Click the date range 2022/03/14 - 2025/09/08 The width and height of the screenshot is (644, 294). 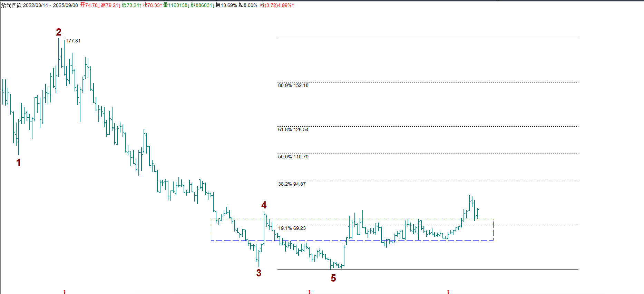point(50,5)
